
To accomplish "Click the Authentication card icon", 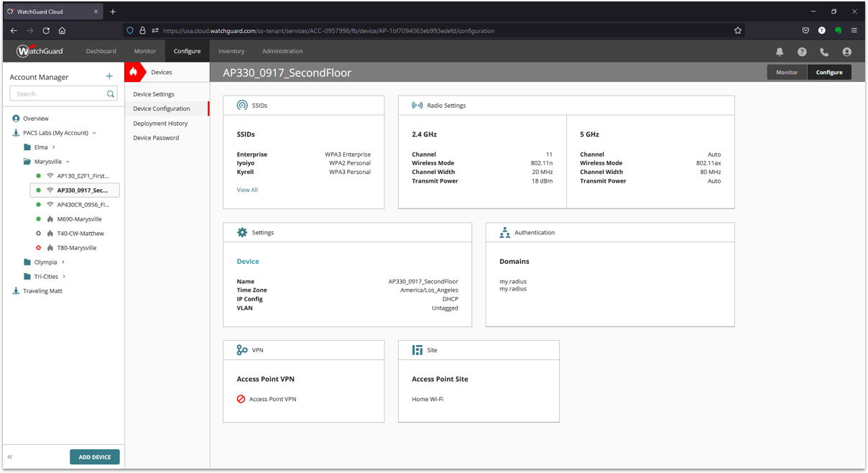I will [504, 232].
